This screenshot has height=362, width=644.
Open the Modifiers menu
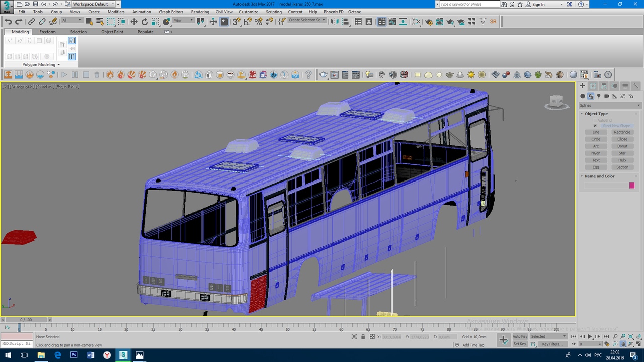tap(116, 12)
